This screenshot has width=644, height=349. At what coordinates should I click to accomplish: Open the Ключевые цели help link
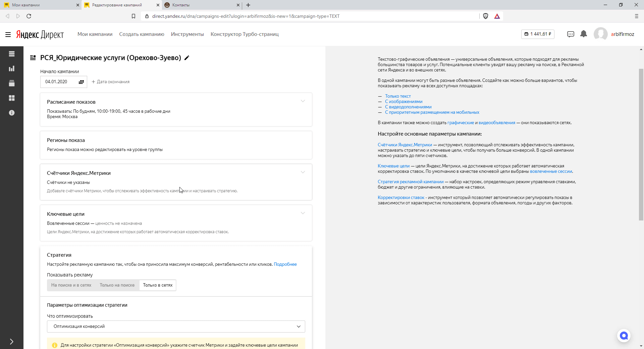pos(393,166)
